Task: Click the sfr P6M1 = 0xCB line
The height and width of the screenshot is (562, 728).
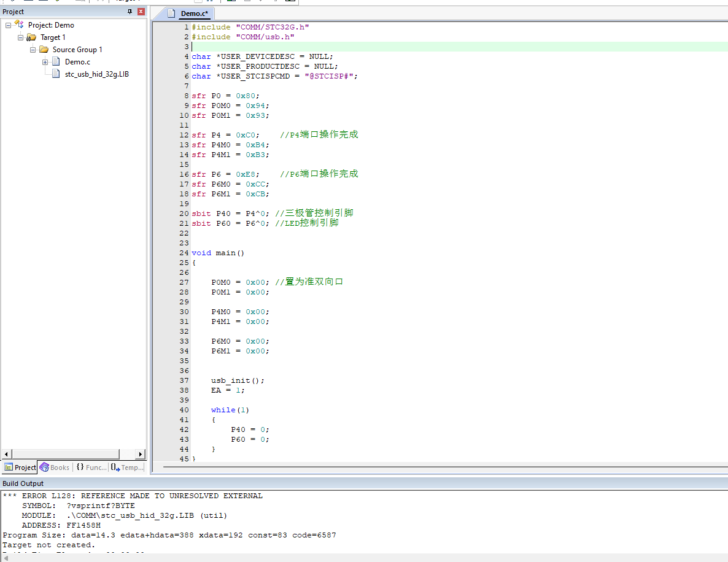Action: (x=230, y=194)
